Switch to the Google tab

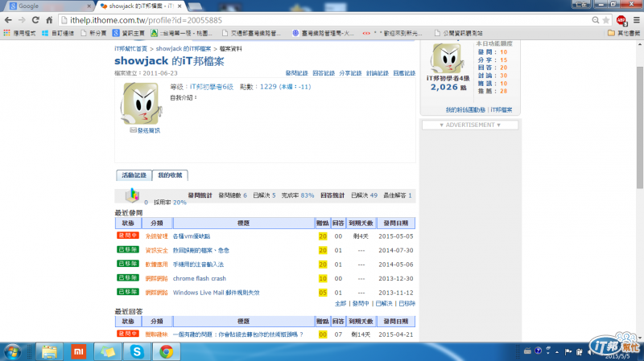click(48, 6)
